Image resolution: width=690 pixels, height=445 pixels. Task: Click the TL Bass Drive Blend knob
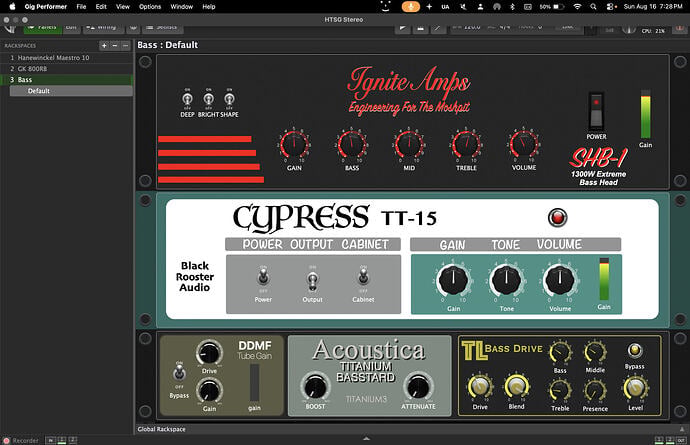516,387
